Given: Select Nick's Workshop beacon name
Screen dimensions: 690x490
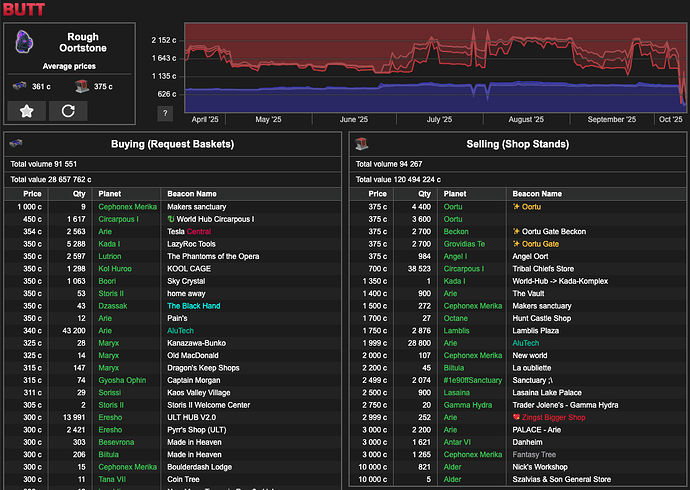Looking at the screenshot, I should (x=540, y=467).
